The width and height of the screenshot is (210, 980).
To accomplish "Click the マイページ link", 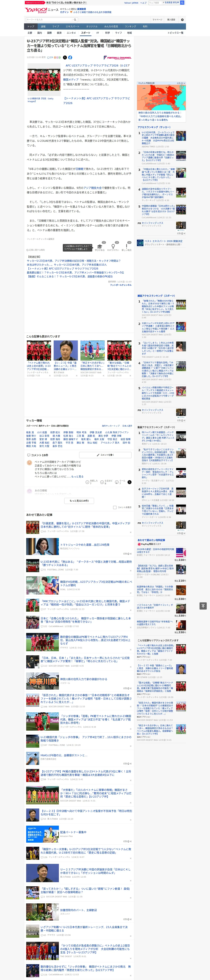I will [x=157, y=19].
